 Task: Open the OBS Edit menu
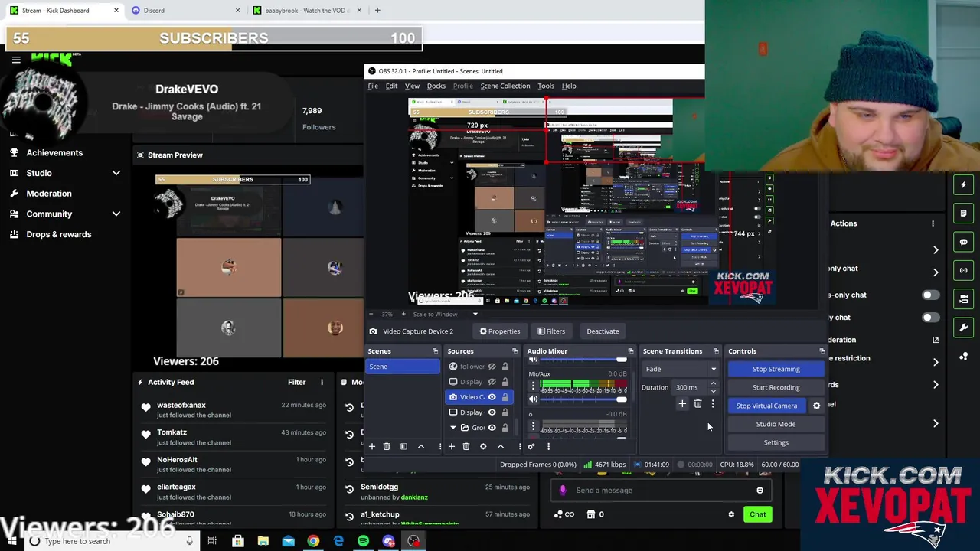tap(391, 86)
